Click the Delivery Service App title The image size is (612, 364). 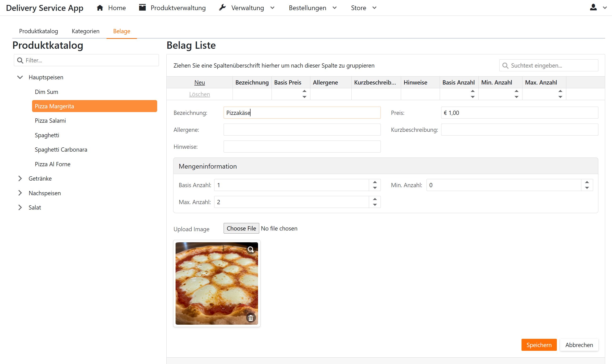45,8
